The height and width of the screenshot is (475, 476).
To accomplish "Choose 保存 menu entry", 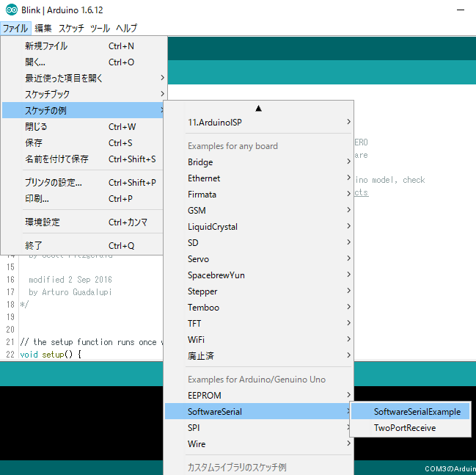I will pos(83,143).
